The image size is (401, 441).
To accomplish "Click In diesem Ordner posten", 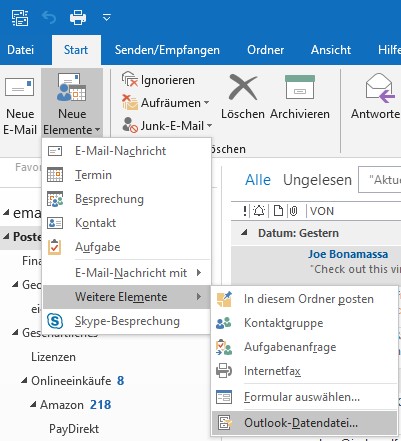I will point(304,299).
